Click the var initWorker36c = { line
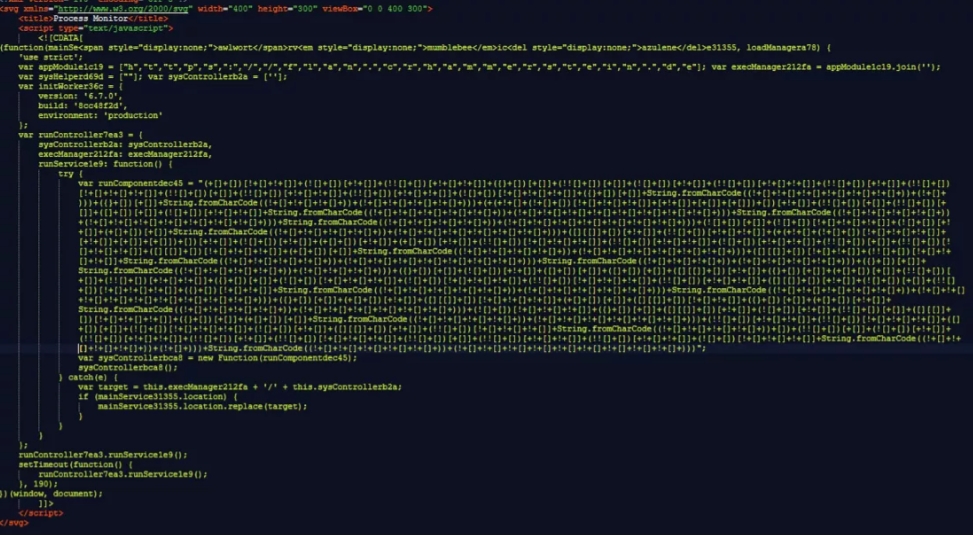 (x=70, y=86)
